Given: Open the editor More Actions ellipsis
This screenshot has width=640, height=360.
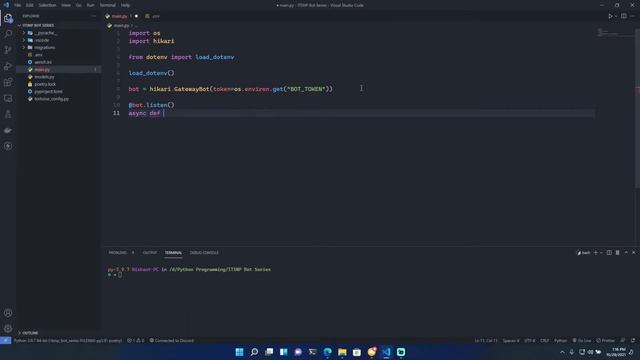Looking at the screenshot, I should 632,16.
